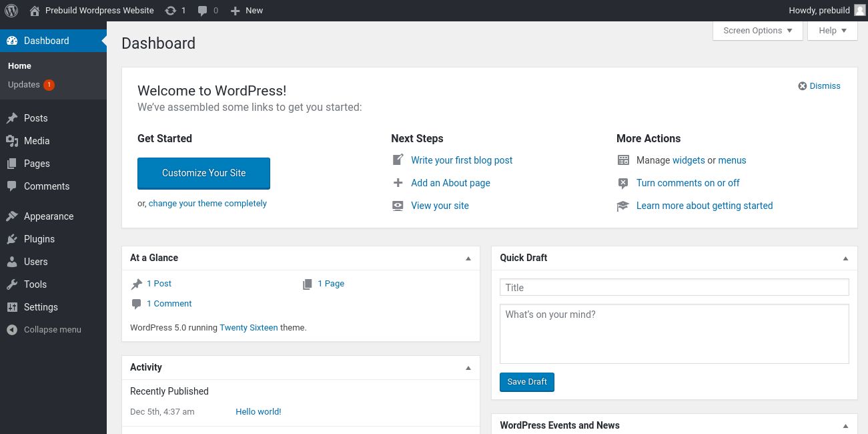Screen dimensions: 868x434
Task: Click the Tools wrench icon
Action: point(13,284)
